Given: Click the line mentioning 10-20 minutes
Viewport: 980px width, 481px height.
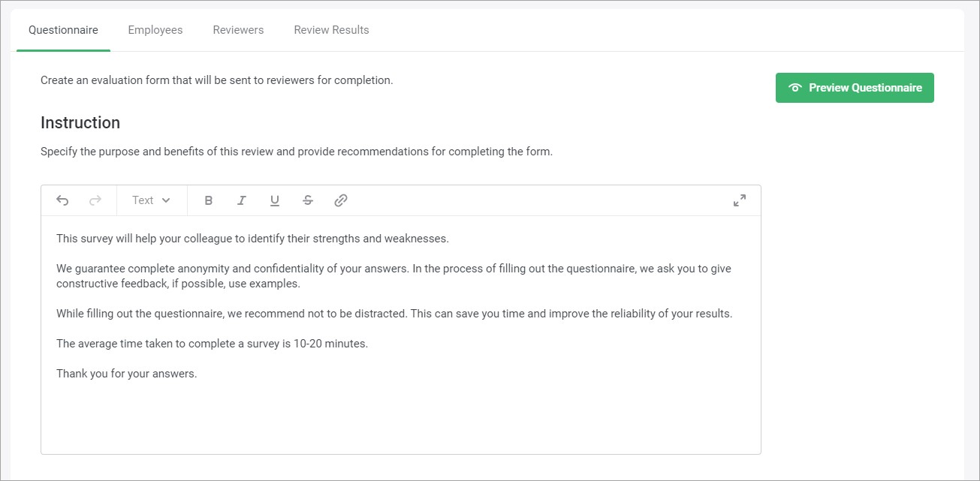Looking at the screenshot, I should tap(212, 344).
